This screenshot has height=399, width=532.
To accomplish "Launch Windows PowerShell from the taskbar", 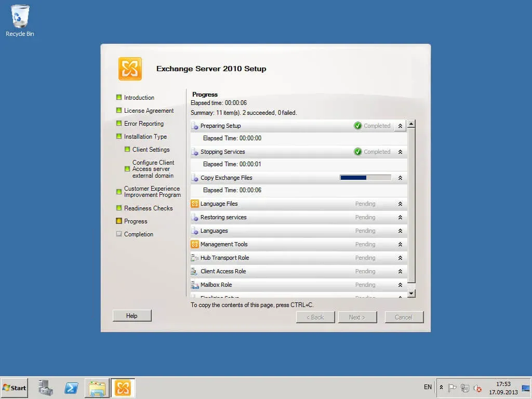I will (71, 388).
